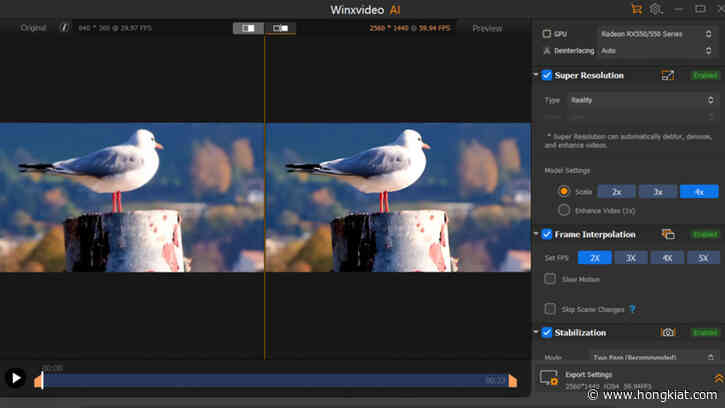725x408 pixels.
Task: Click the Skip Scene Changes help icon
Action: coord(632,309)
